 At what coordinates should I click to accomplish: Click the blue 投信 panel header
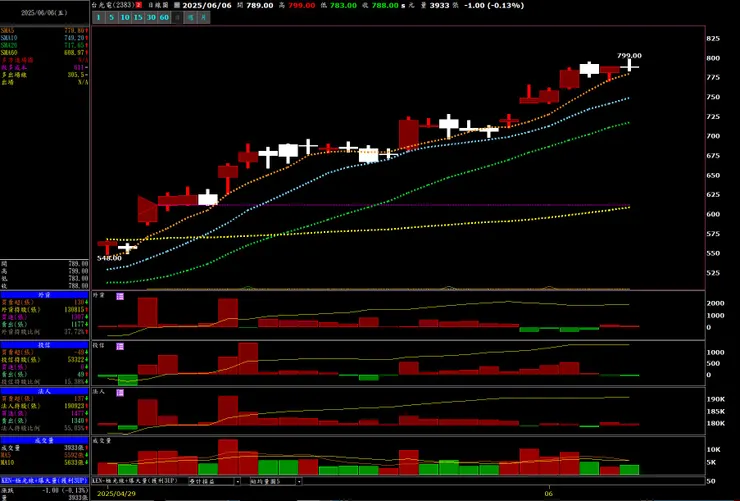pos(44,345)
